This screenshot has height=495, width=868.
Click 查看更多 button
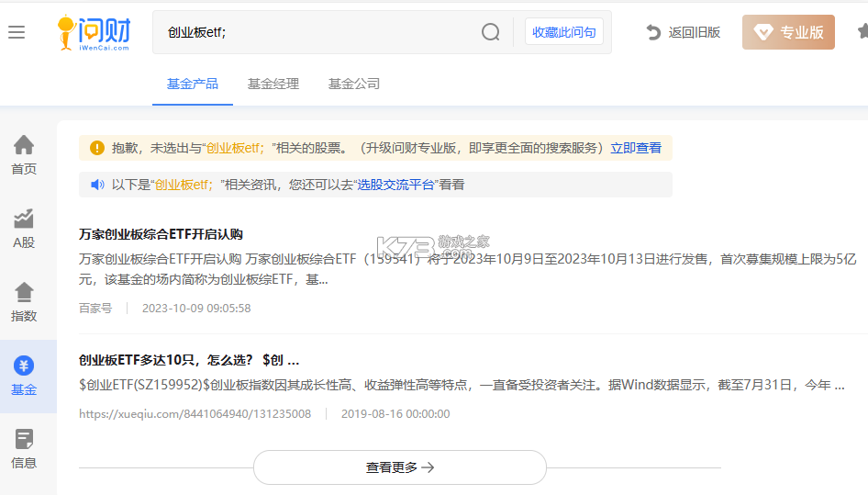400,467
